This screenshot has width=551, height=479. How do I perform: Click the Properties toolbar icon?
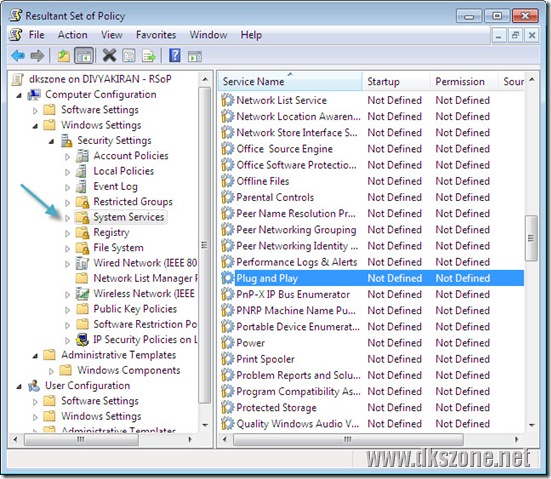[x=129, y=56]
